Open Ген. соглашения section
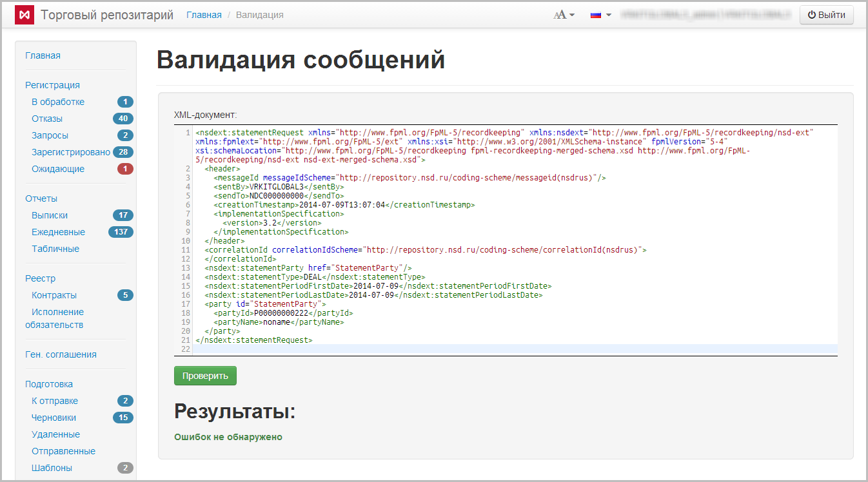 tap(61, 354)
